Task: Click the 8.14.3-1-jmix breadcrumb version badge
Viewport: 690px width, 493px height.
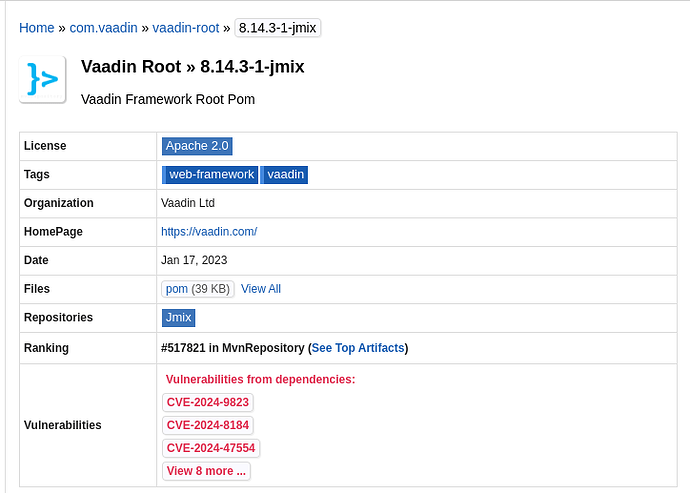Action: tap(277, 28)
